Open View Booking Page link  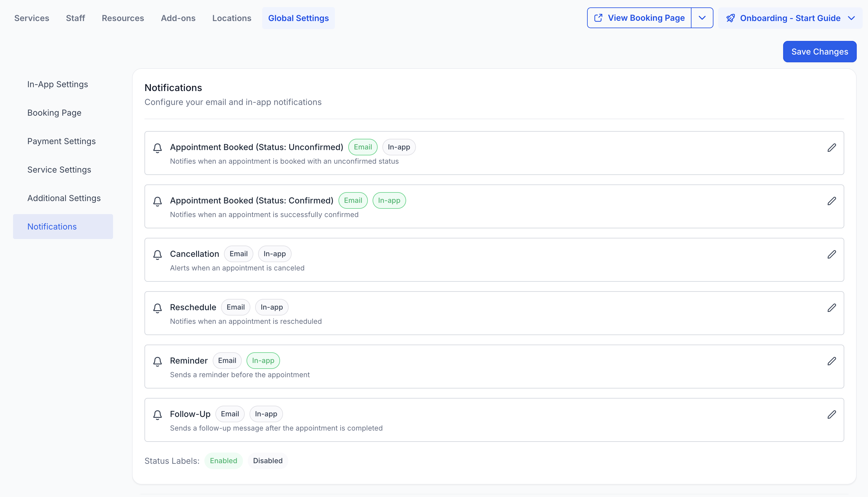click(x=639, y=18)
